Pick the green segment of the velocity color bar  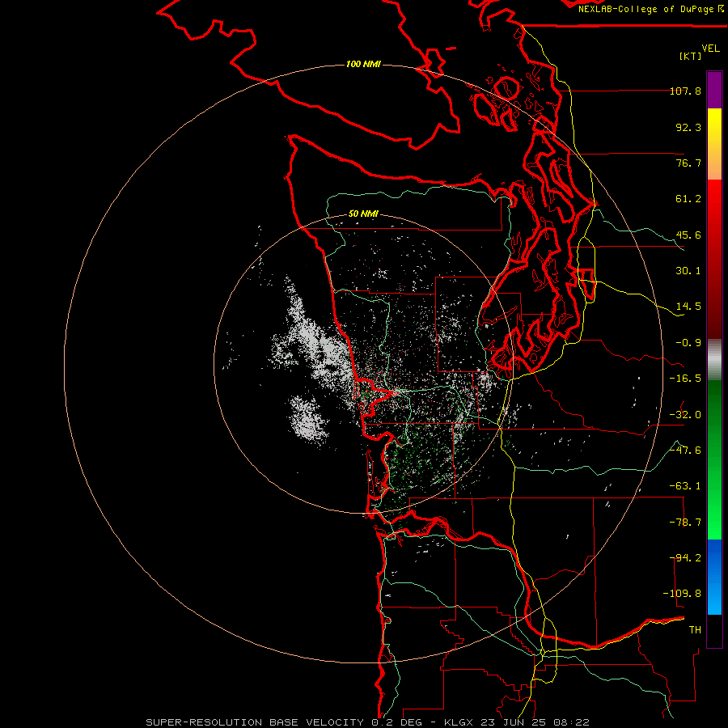click(714, 459)
